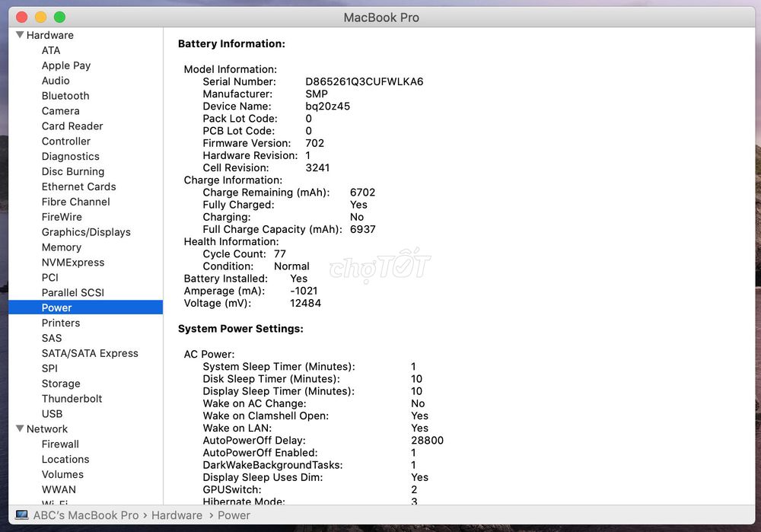The height and width of the screenshot is (532, 761).
Task: Click the voltage value 12484
Action: click(x=305, y=303)
